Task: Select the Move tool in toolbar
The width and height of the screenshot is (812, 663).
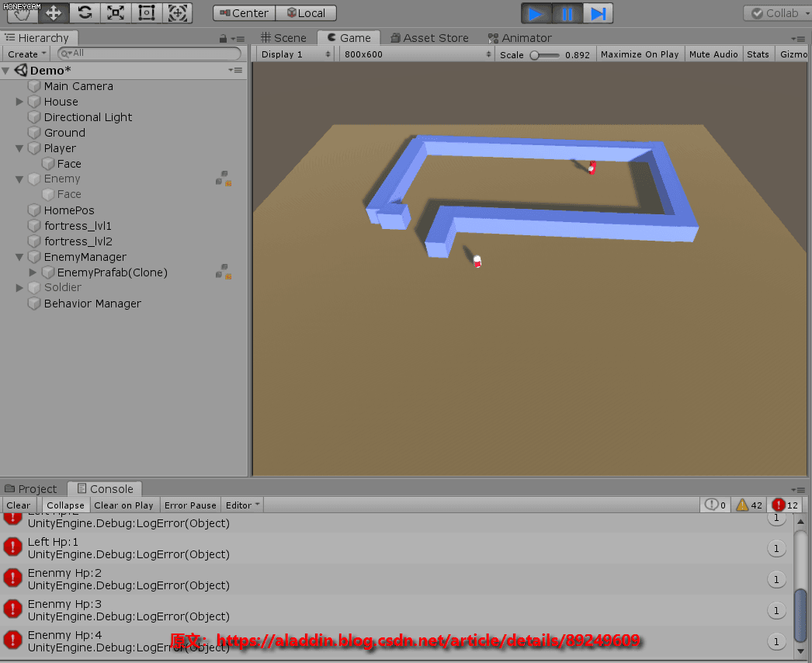Action: [x=54, y=13]
